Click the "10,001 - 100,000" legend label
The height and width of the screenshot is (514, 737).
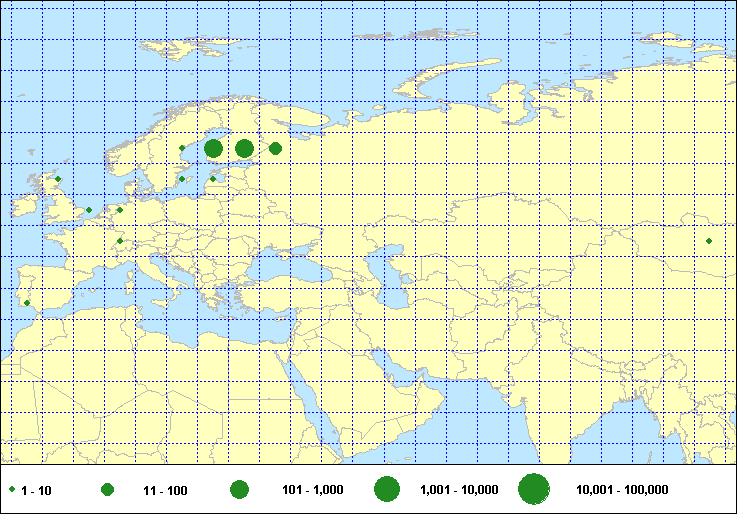pos(622,490)
